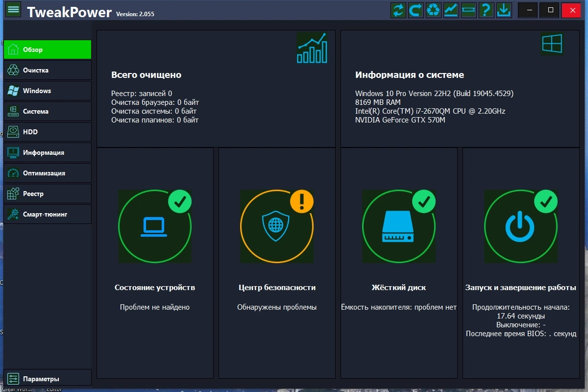
Task: Click the Проблем не найдено status text
Action: tap(155, 307)
